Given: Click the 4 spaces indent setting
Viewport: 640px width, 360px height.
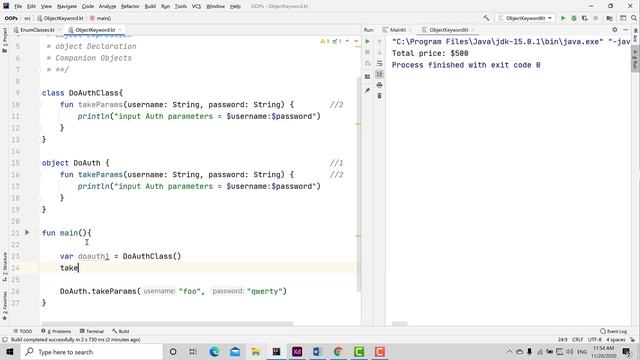Looking at the screenshot, I should [616, 340].
